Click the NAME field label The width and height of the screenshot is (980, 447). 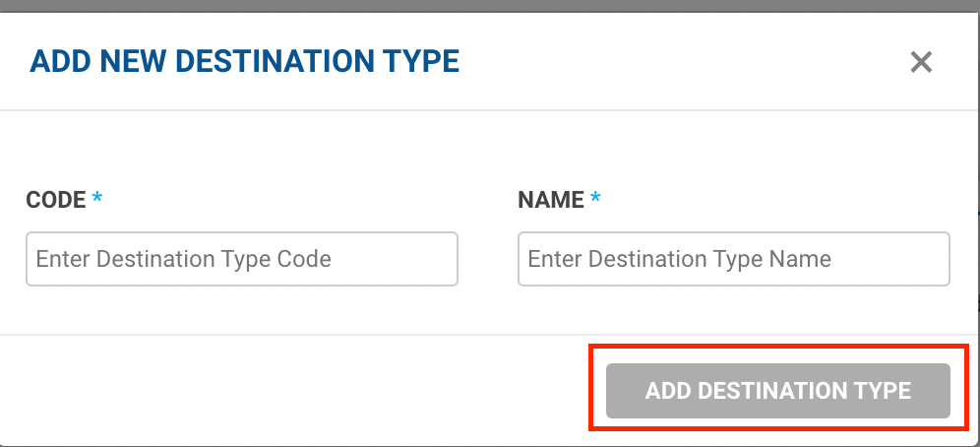click(551, 200)
